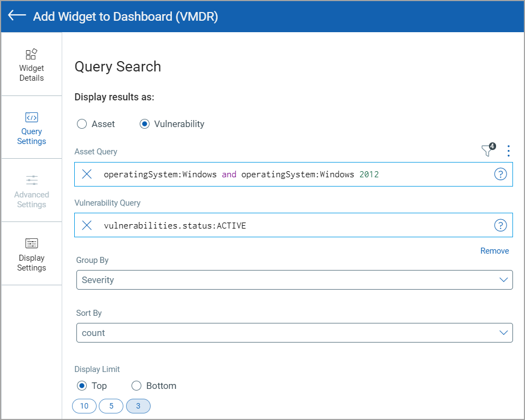Clear the Asset Query with X icon
This screenshot has height=420, width=525.
[87, 175]
